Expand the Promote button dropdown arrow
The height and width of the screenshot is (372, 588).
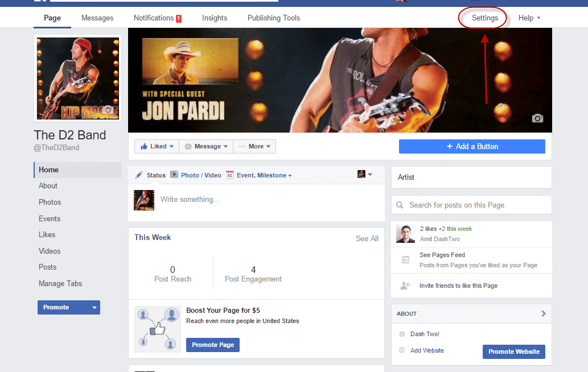click(x=94, y=308)
